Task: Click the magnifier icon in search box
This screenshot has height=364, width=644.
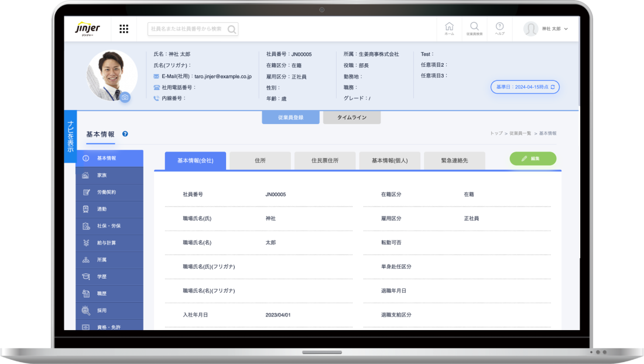Action: (x=231, y=29)
